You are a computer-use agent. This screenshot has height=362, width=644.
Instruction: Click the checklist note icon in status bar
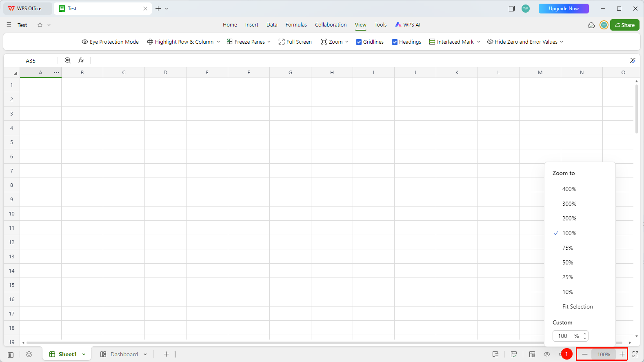click(514, 354)
